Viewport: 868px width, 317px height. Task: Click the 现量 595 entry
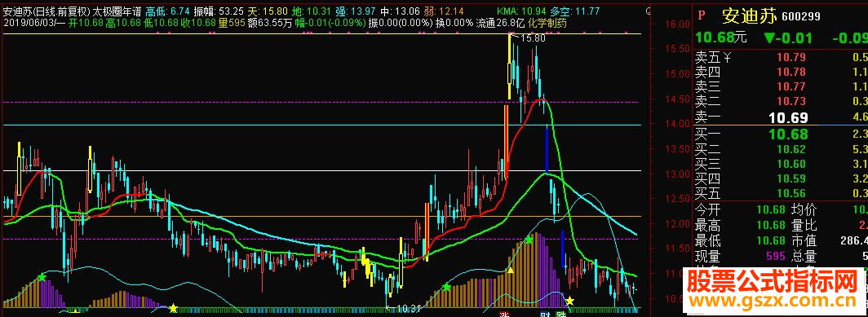(x=740, y=256)
